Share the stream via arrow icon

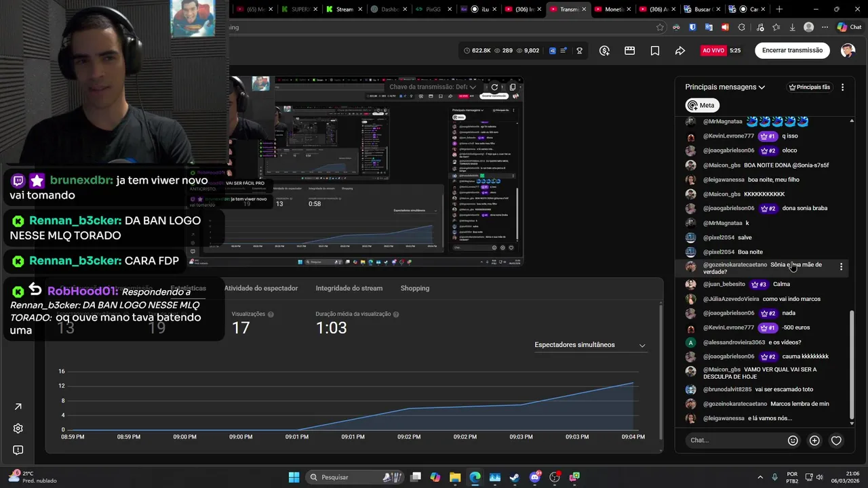click(680, 51)
